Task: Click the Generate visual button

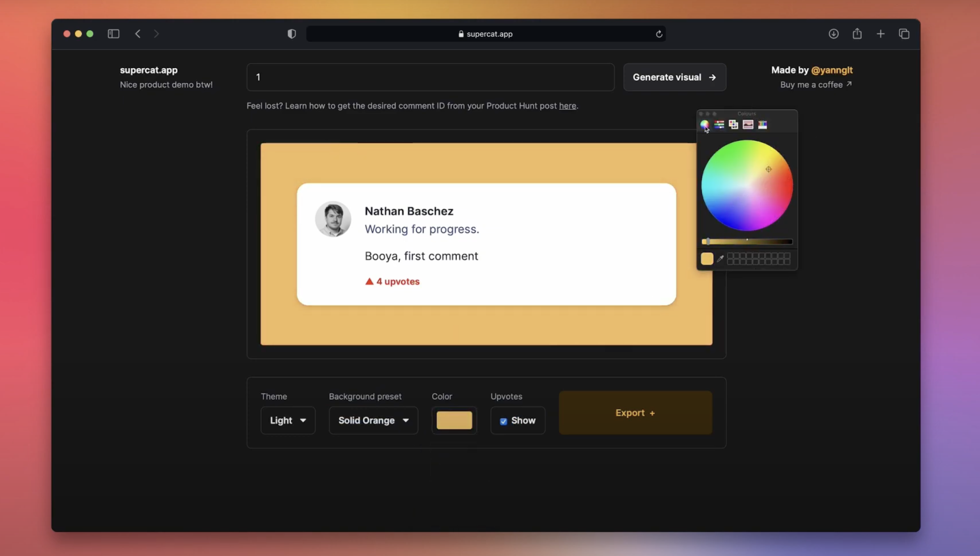Action: pos(674,77)
